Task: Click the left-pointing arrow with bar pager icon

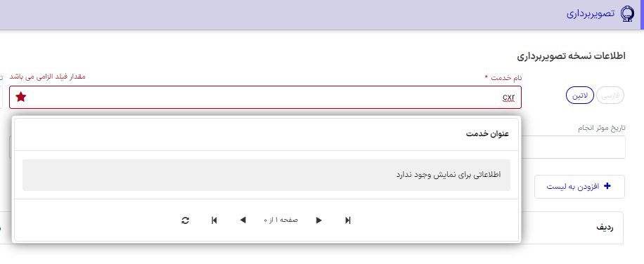Action: [214, 220]
